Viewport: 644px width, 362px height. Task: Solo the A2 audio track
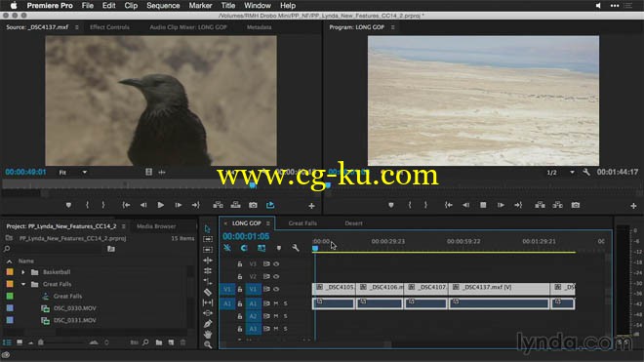286,316
